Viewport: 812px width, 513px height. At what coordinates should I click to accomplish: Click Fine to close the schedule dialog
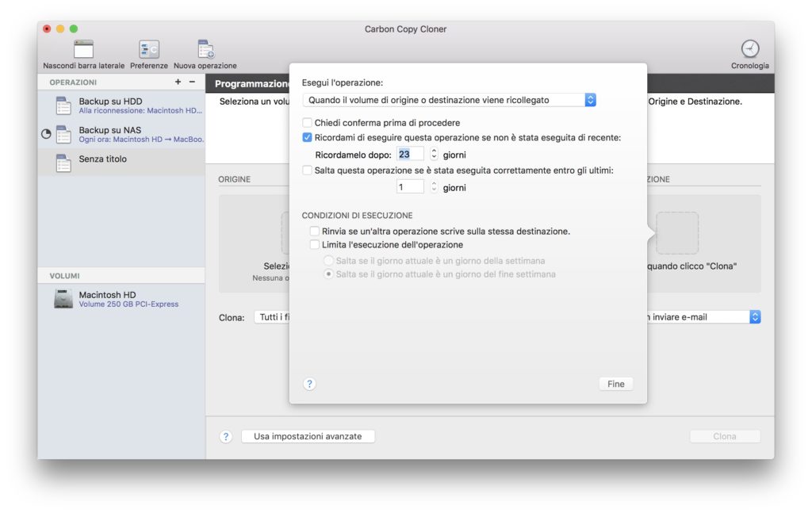click(615, 384)
